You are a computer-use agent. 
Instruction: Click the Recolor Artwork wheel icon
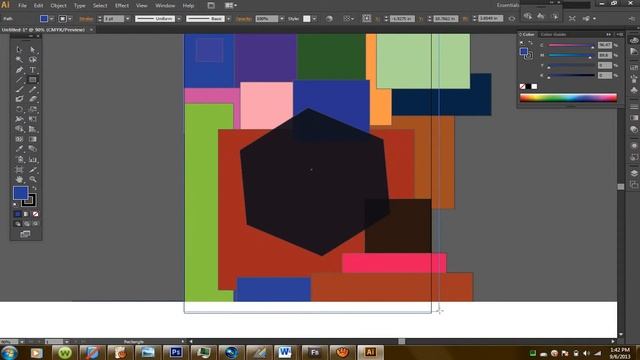click(x=329, y=19)
